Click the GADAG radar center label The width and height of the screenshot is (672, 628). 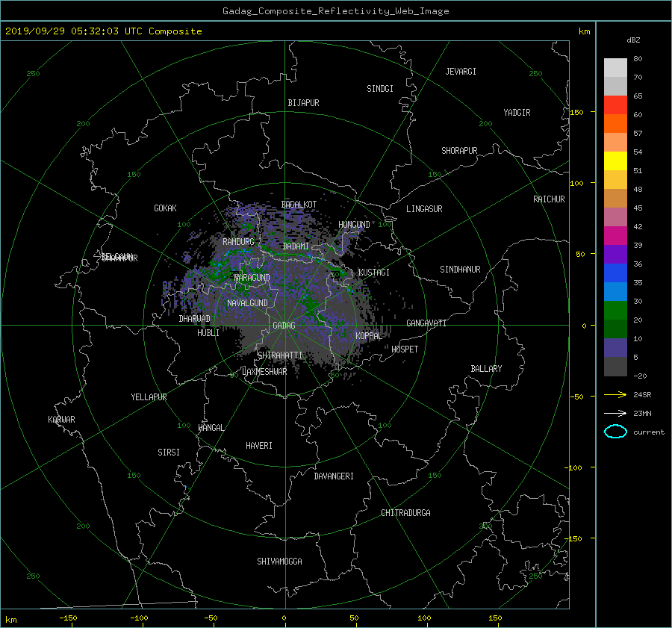284,326
